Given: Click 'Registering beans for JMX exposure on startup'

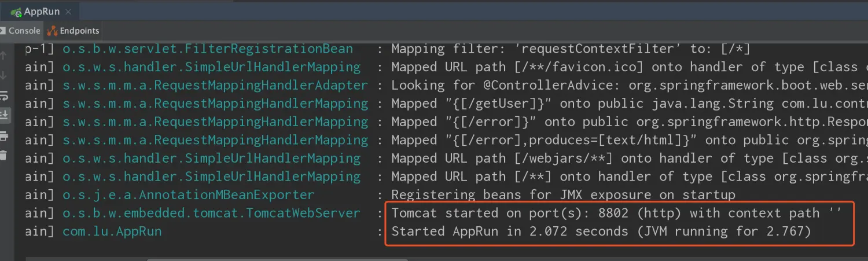Looking at the screenshot, I should click(563, 195).
